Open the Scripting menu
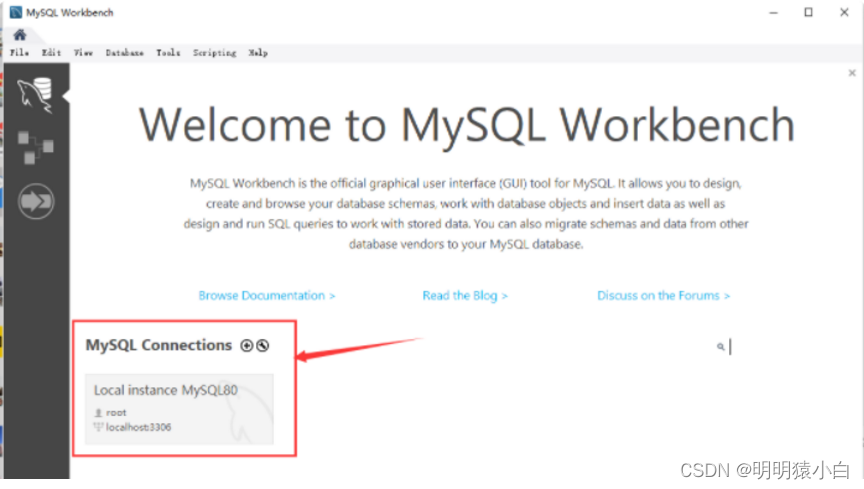Image resolution: width=864 pixels, height=489 pixels. pos(214,53)
